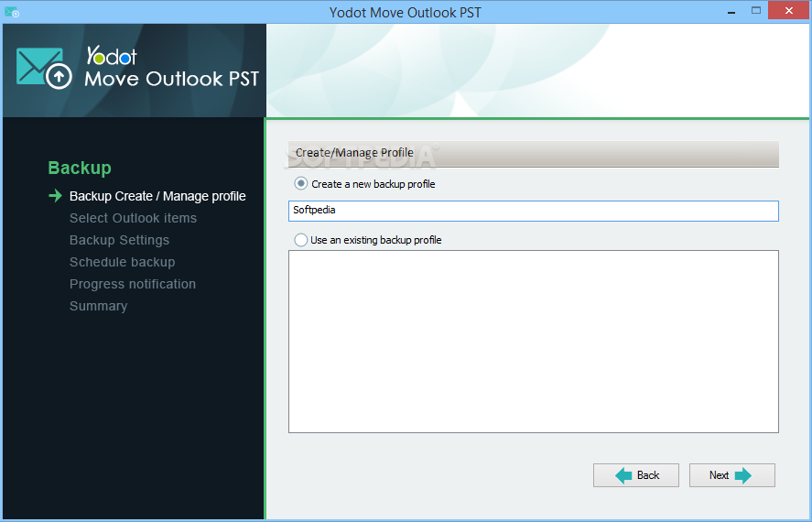Click the profile name input field
The width and height of the screenshot is (812, 522).
coord(534,211)
